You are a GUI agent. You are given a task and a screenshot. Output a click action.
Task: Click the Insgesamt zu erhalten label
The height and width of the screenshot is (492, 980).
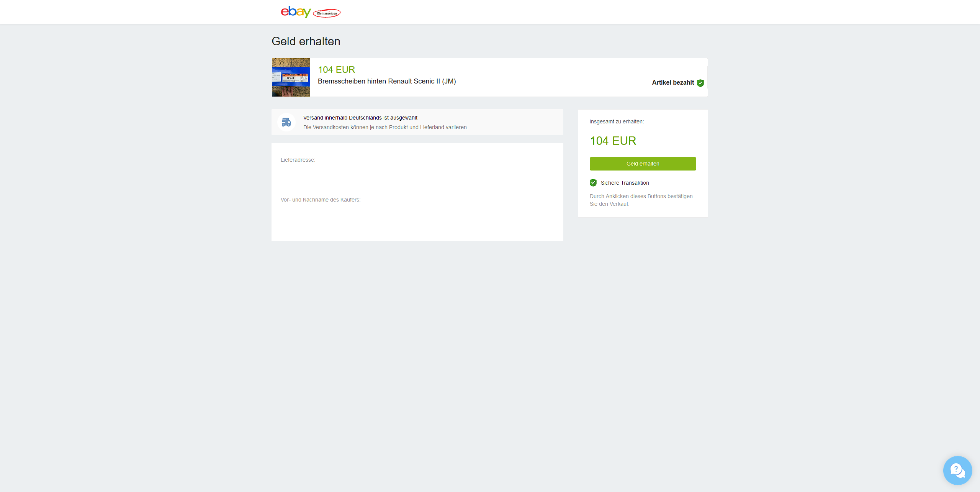click(617, 121)
